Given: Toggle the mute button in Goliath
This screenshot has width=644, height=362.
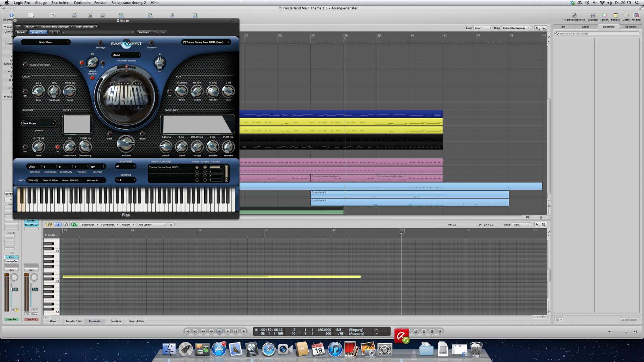Looking at the screenshot, I should [142, 134].
